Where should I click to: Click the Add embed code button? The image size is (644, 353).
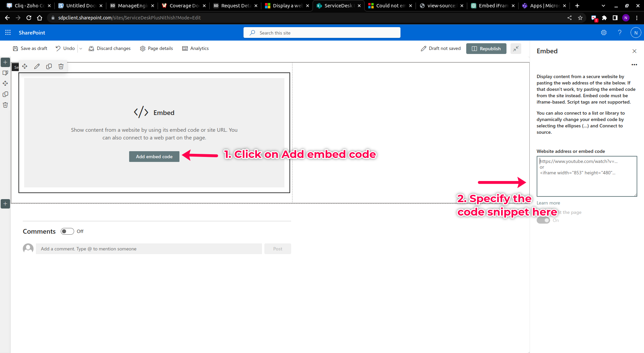pos(154,157)
